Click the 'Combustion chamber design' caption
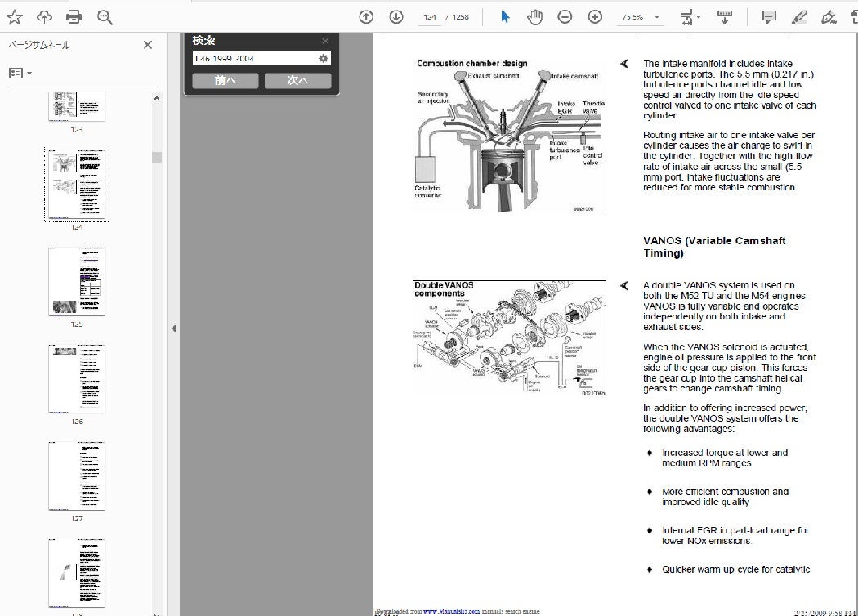Screen dimensions: 858x616 pyautogui.click(x=471, y=64)
